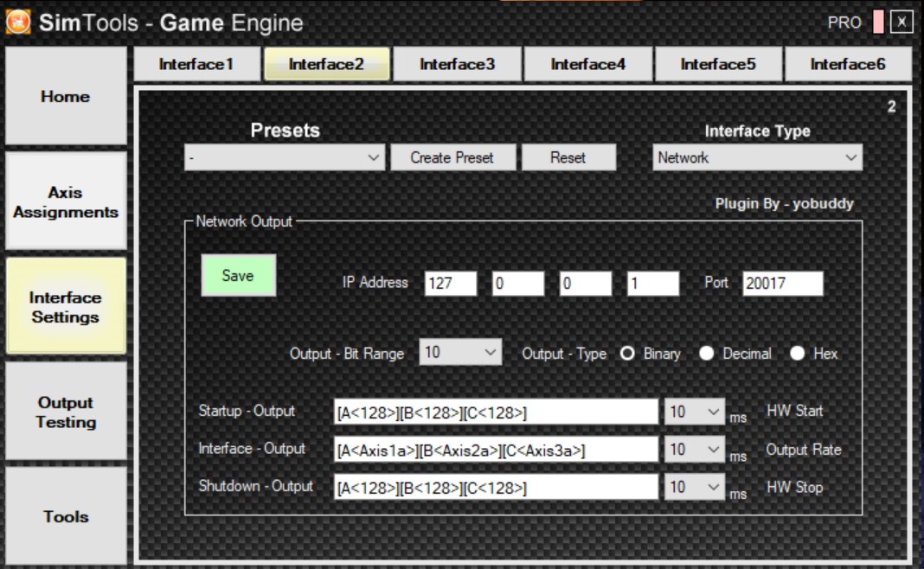Open the Output Bit Range dropdown

[460, 353]
